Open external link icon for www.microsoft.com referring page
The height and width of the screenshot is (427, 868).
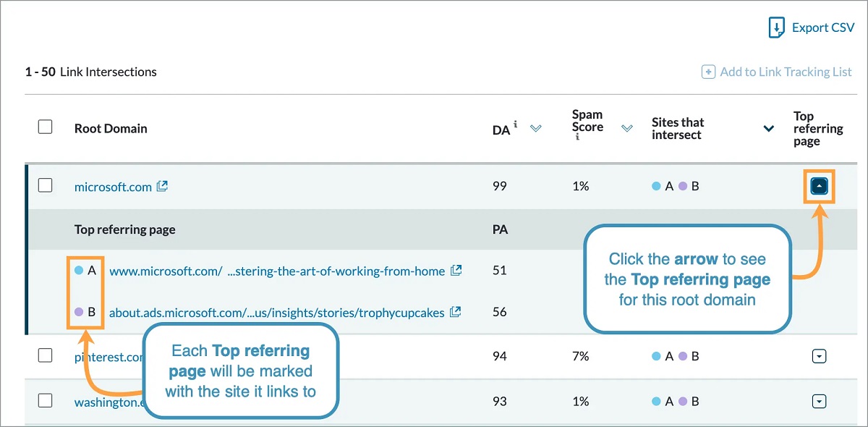(456, 271)
